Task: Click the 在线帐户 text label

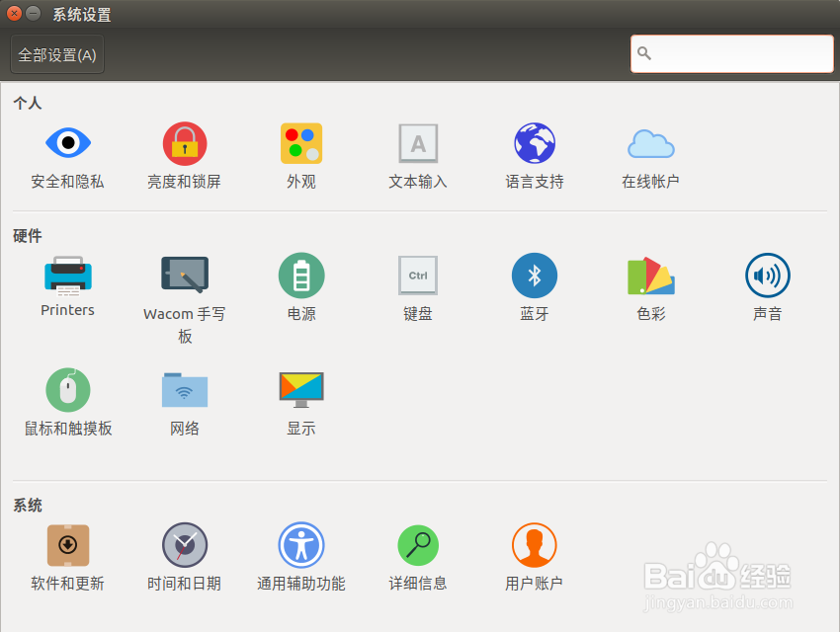Action: coord(651,182)
